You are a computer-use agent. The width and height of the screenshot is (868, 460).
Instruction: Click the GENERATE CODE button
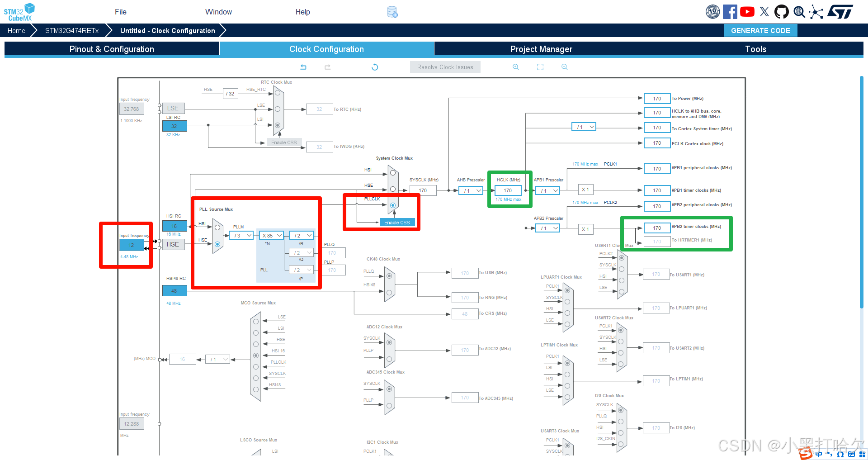point(760,30)
